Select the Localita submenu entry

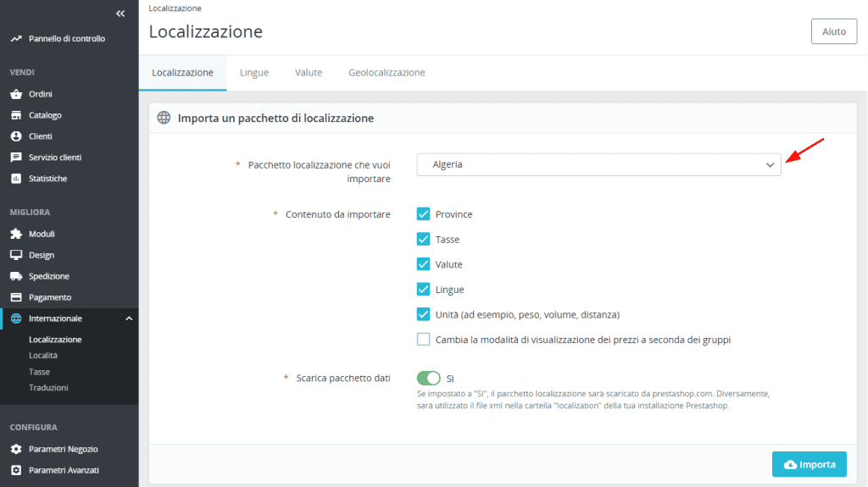tap(43, 355)
